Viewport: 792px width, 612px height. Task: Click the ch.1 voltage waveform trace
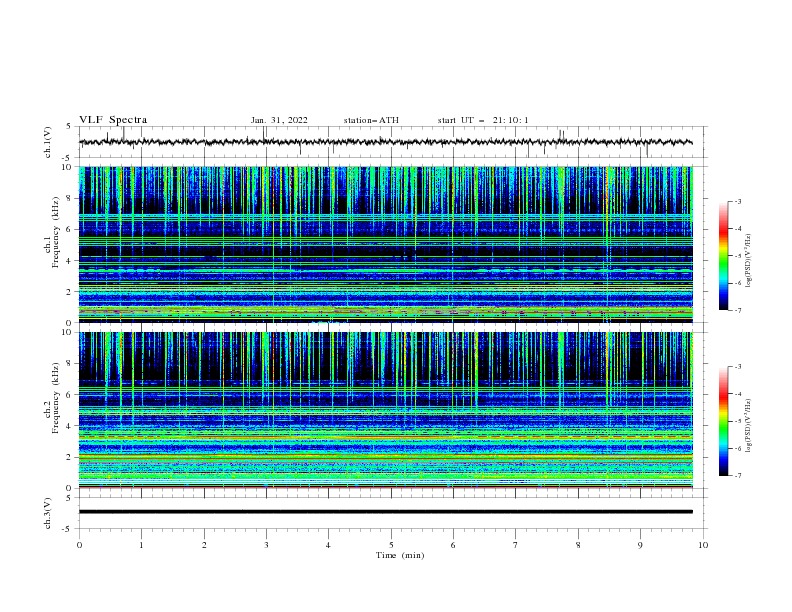[x=385, y=142]
